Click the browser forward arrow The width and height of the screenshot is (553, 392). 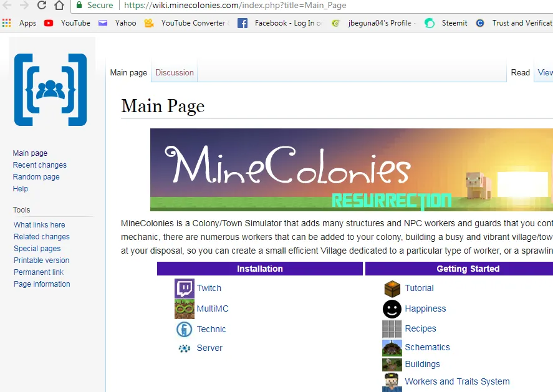(x=24, y=5)
